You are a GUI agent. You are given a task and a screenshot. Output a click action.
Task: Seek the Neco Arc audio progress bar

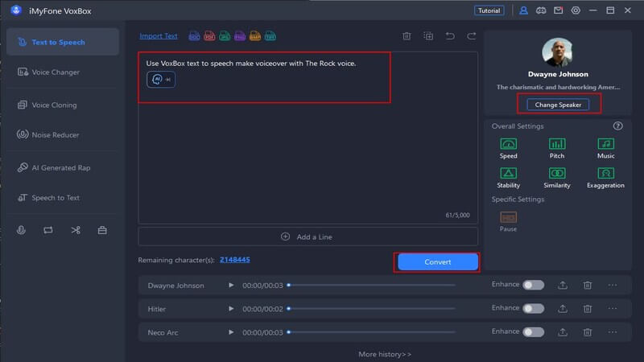coord(371,332)
